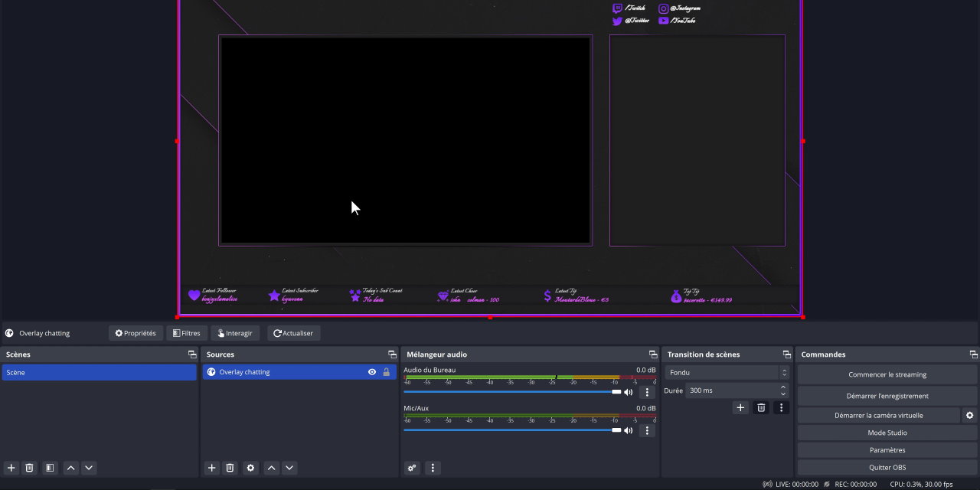980x490 pixels.
Task: Open source properties gear in Sources panel
Action: click(250, 468)
